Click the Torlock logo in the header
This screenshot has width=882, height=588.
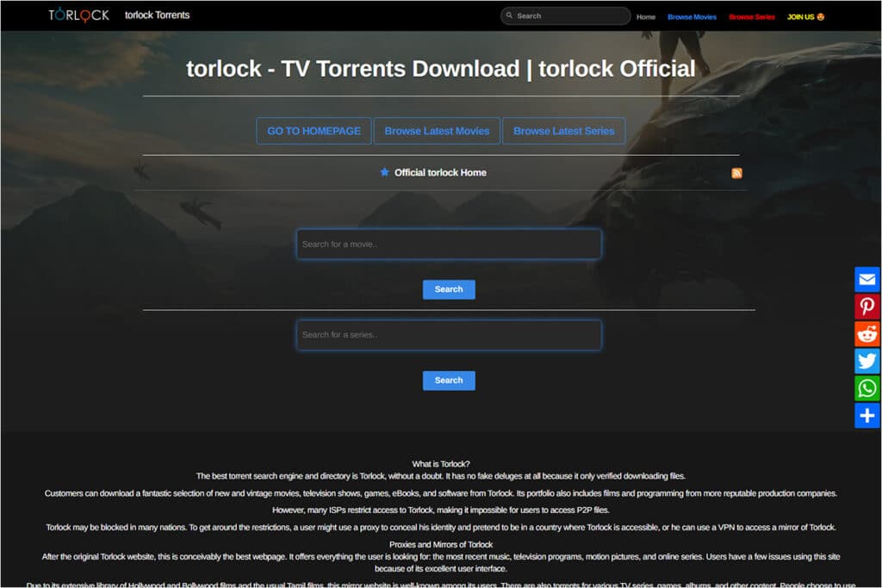tap(78, 15)
